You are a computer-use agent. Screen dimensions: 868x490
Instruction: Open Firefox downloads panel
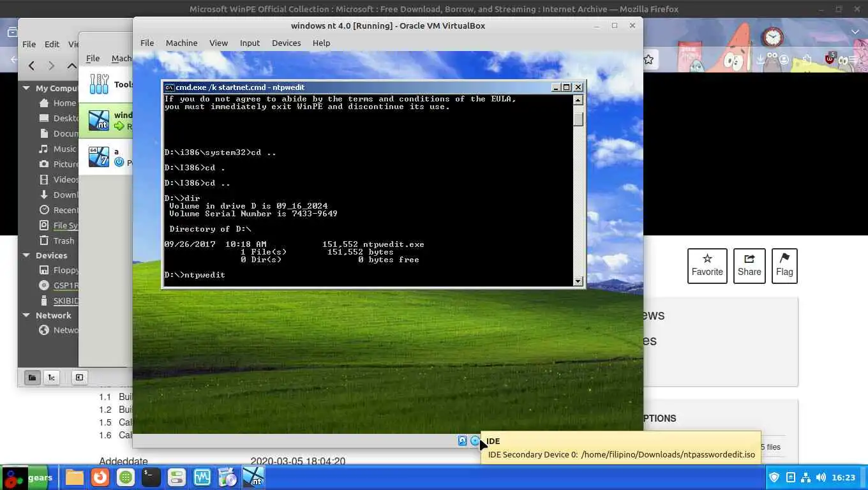click(760, 59)
